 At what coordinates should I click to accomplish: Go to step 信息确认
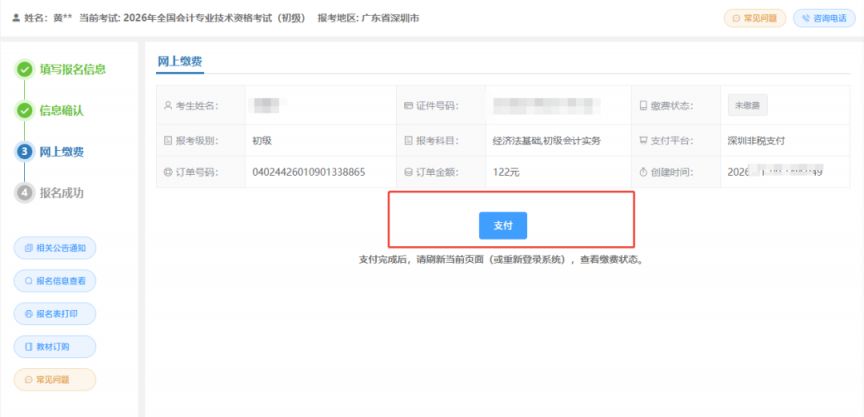click(62, 111)
